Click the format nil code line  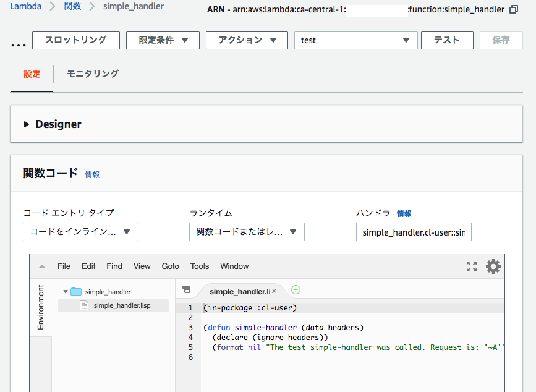click(358, 347)
